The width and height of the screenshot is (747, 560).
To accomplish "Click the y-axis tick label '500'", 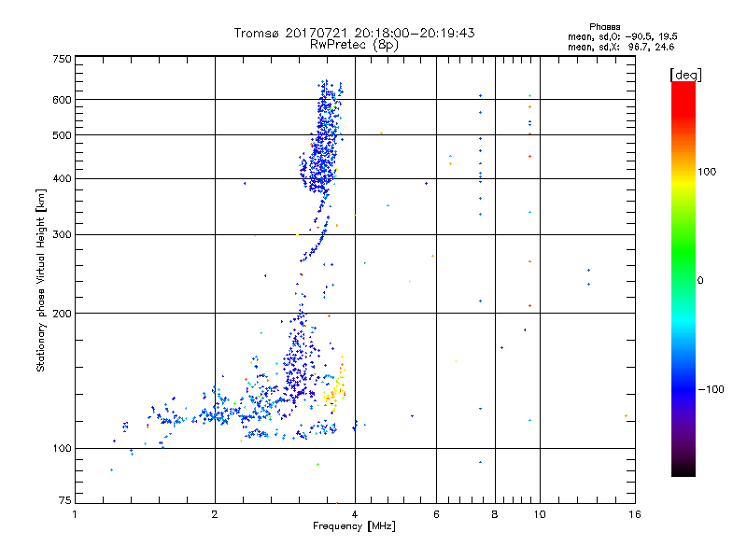I will coord(62,135).
